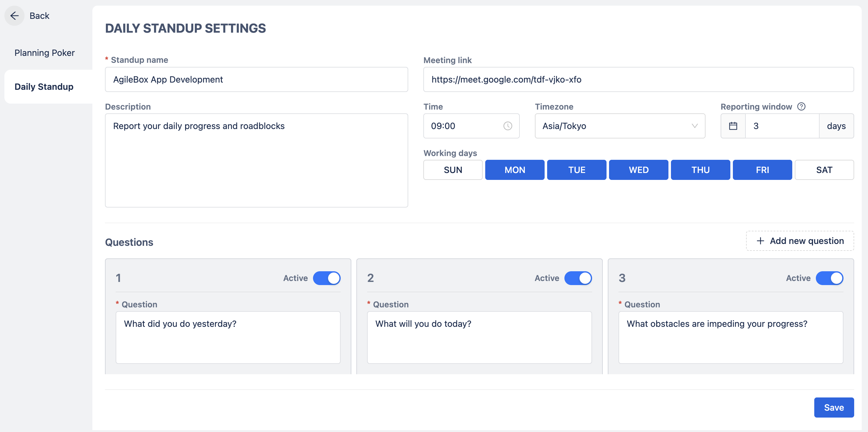
Task: Click the reporting window days number field
Action: (782, 126)
